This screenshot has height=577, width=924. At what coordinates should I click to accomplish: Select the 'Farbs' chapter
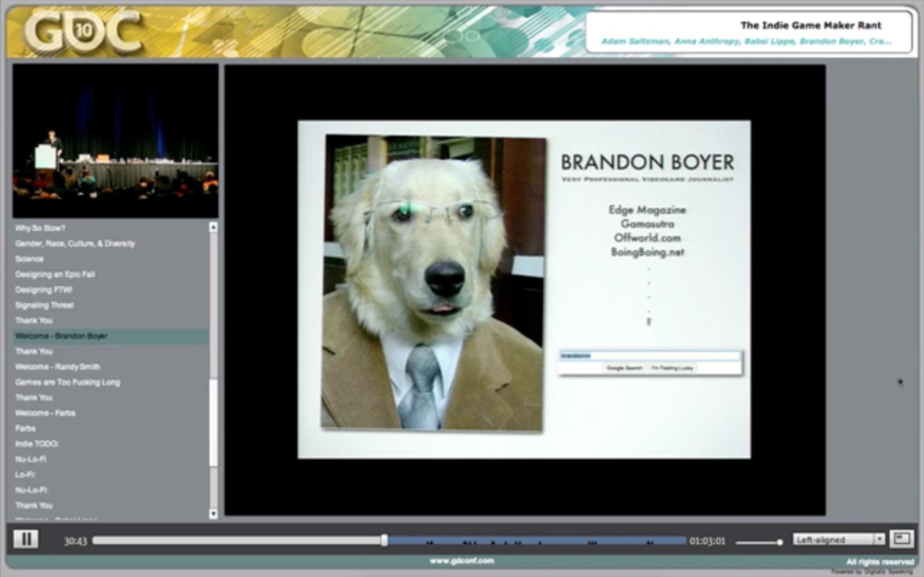point(25,428)
